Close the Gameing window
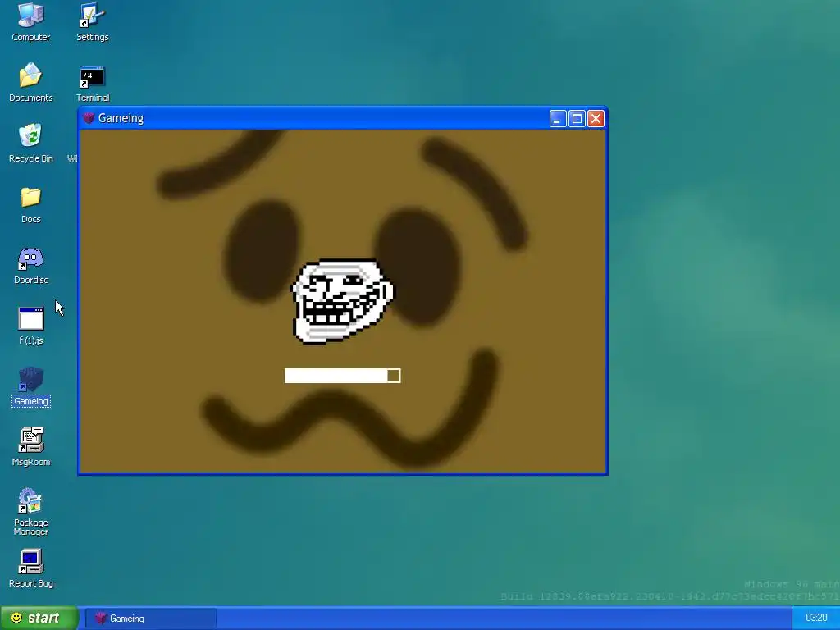This screenshot has height=630, width=840. point(596,118)
